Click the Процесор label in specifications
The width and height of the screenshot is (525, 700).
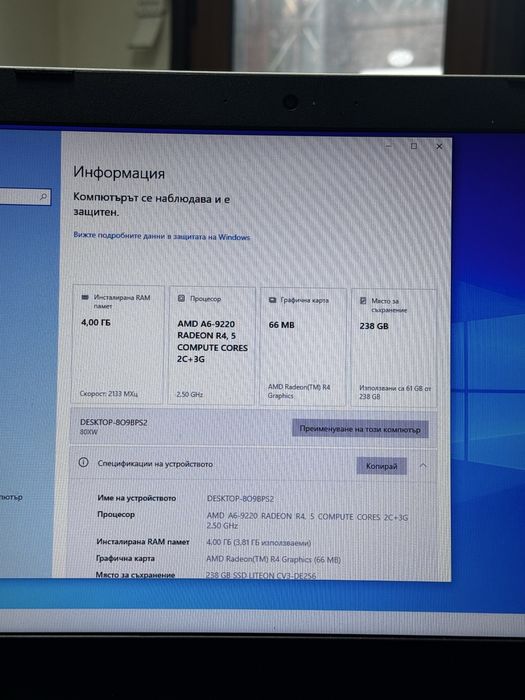point(116,514)
